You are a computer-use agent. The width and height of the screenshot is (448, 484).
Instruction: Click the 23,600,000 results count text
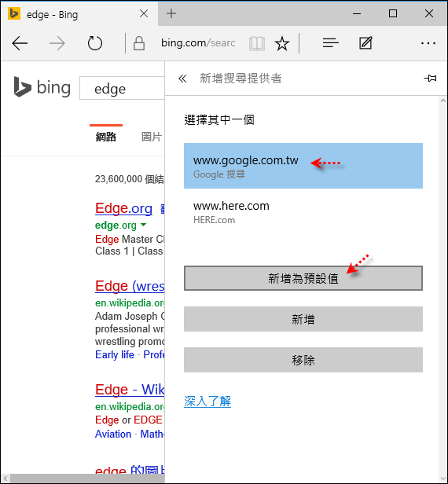130,179
